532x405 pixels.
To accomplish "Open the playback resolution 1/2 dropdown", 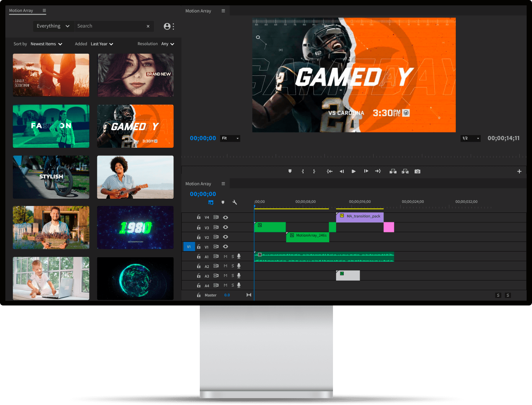I will click(x=470, y=138).
